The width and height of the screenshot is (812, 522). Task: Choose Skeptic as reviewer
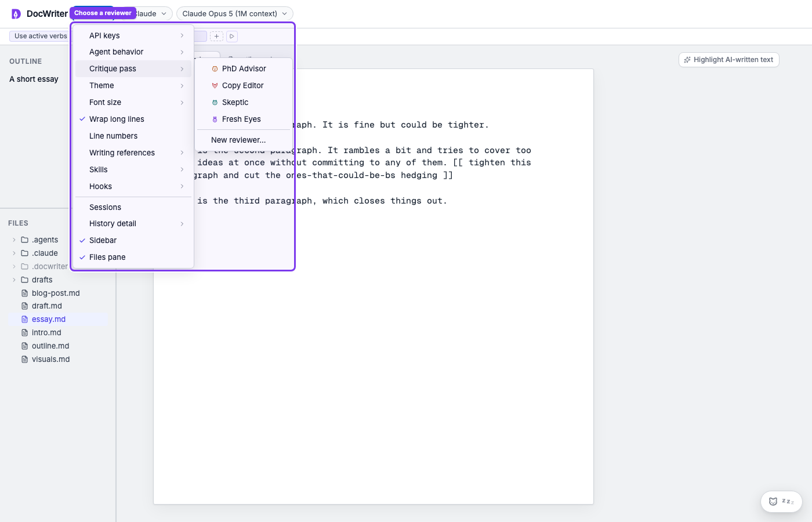point(244,102)
